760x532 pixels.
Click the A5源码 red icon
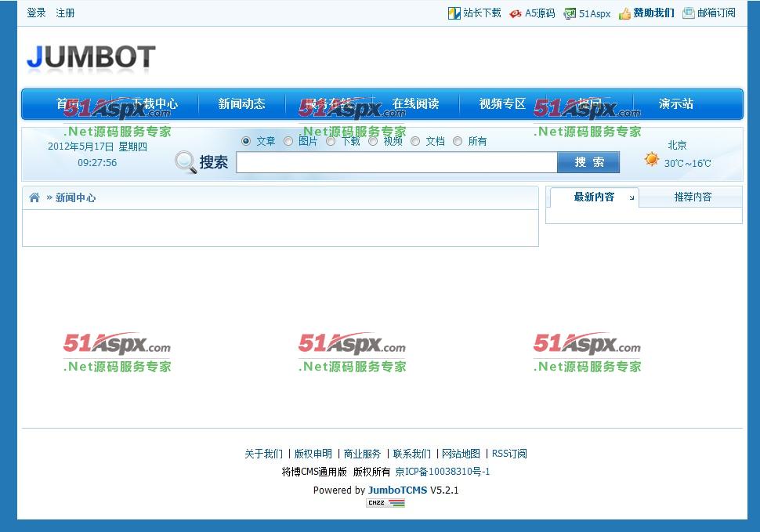(x=516, y=13)
